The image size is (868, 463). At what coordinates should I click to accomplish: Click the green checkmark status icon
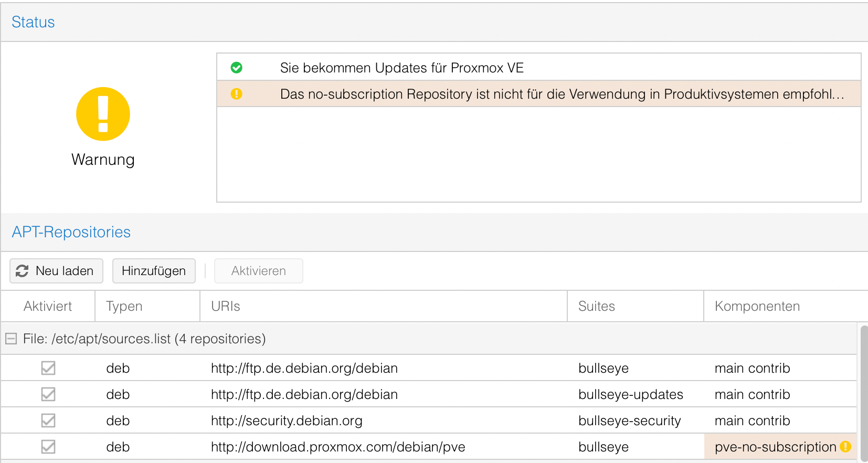pyautogui.click(x=237, y=68)
